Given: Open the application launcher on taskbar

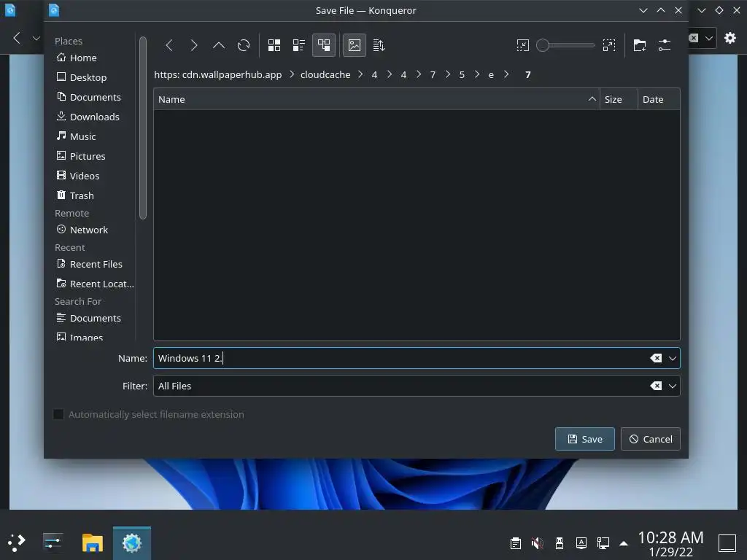Looking at the screenshot, I should (17, 542).
